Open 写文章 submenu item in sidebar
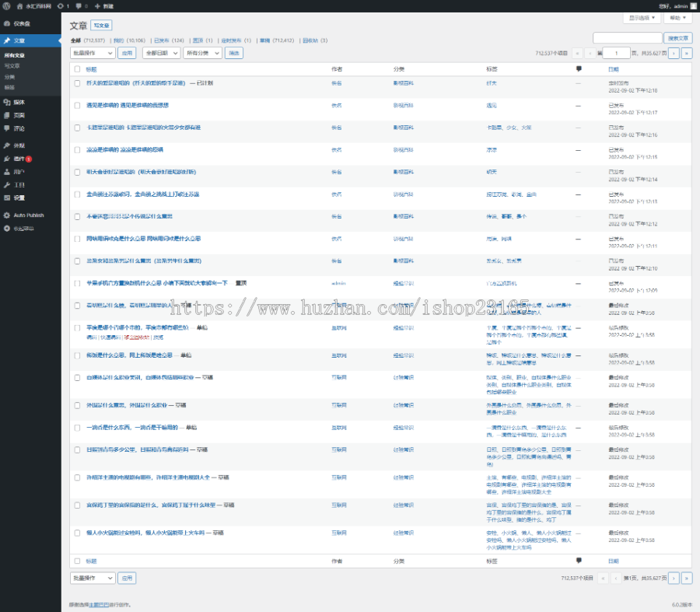 [12, 66]
